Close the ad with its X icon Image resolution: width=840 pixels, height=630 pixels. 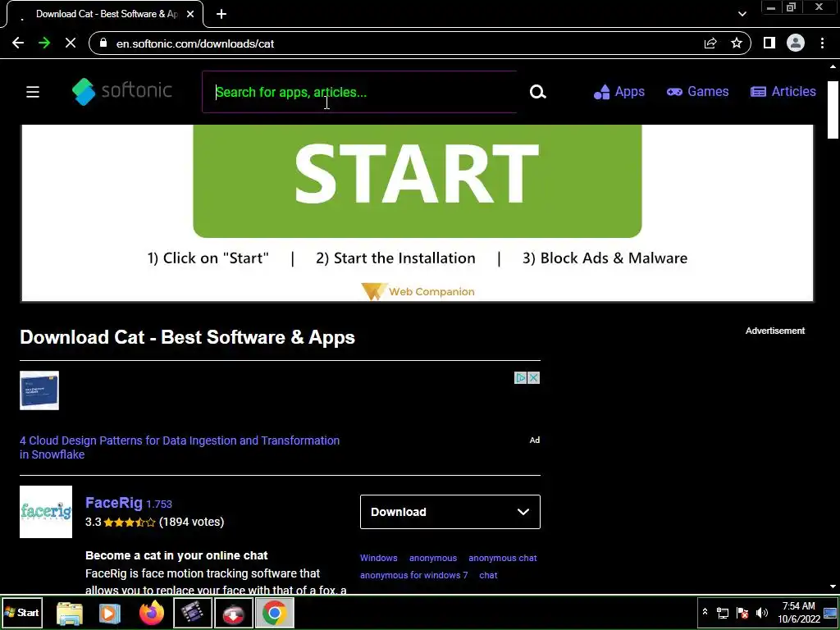533,377
